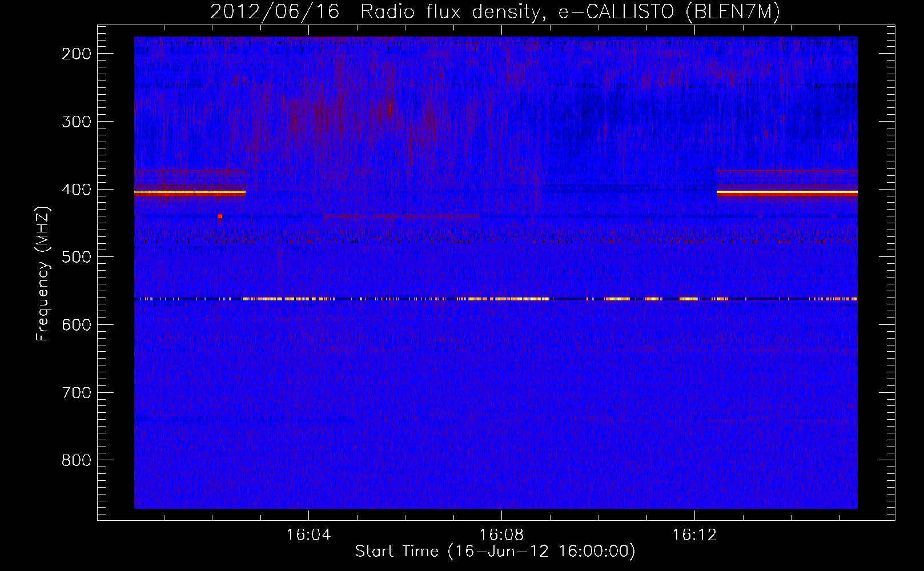This screenshot has height=571, width=924.
Task: Click the bright yellow band at 400 MHz, right side
Action: 787,193
